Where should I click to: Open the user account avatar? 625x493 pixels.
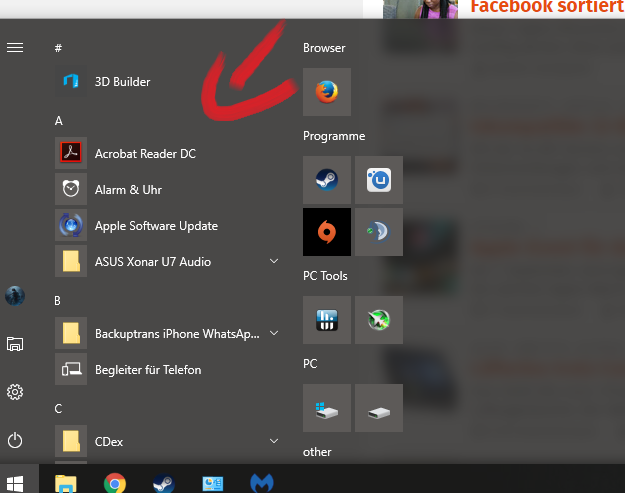[x=15, y=296]
